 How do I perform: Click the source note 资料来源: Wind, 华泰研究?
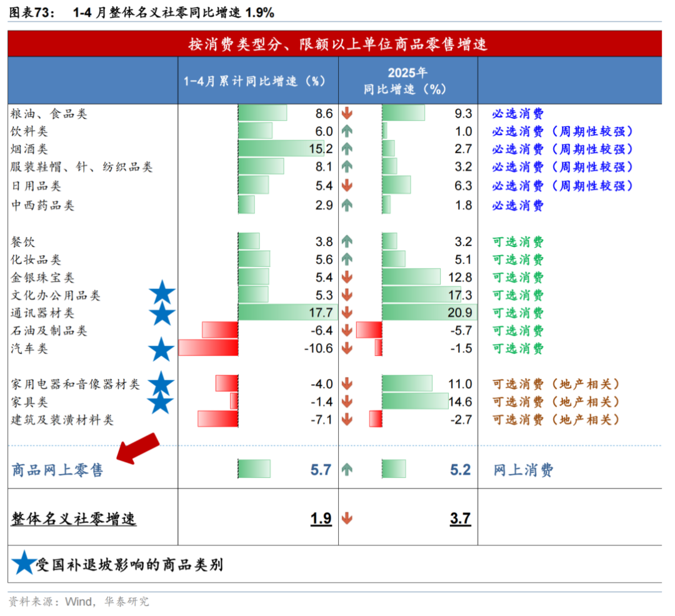pos(79,602)
